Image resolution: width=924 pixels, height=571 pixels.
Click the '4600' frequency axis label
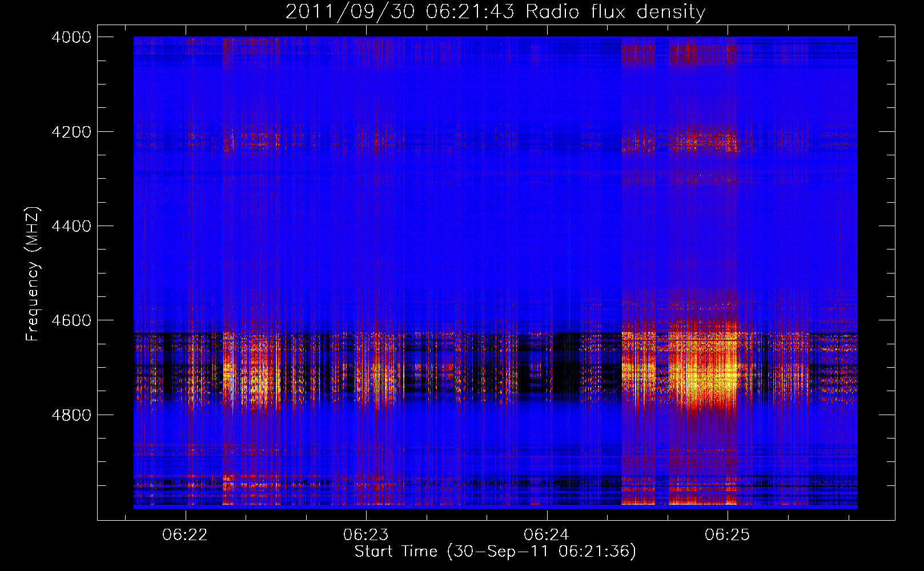coord(71,320)
